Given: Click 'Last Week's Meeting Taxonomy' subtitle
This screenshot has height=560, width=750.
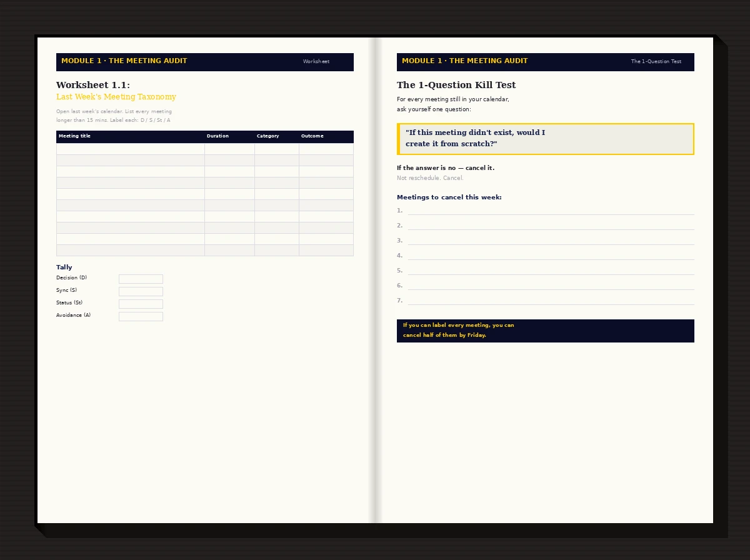Looking at the screenshot, I should coord(116,97).
